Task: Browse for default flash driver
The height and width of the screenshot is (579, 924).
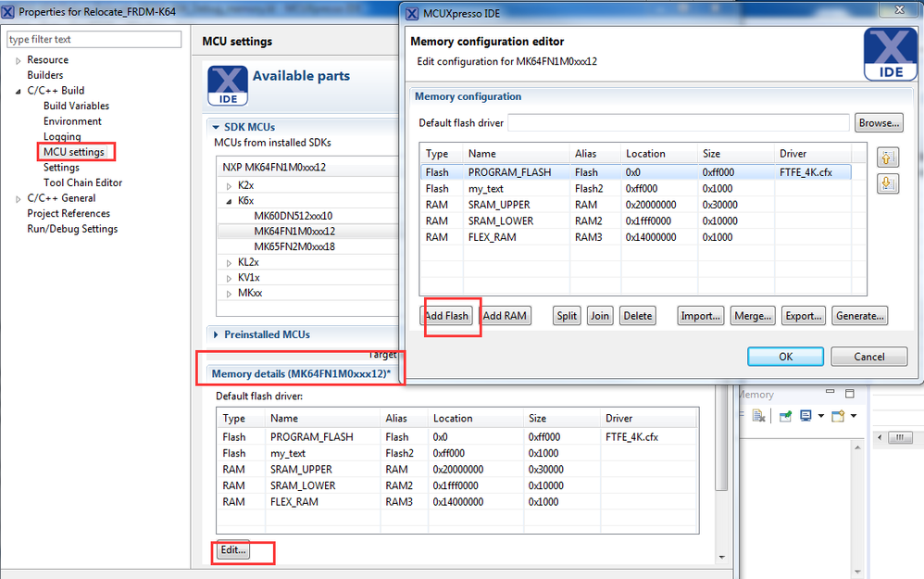Action: 879,123
